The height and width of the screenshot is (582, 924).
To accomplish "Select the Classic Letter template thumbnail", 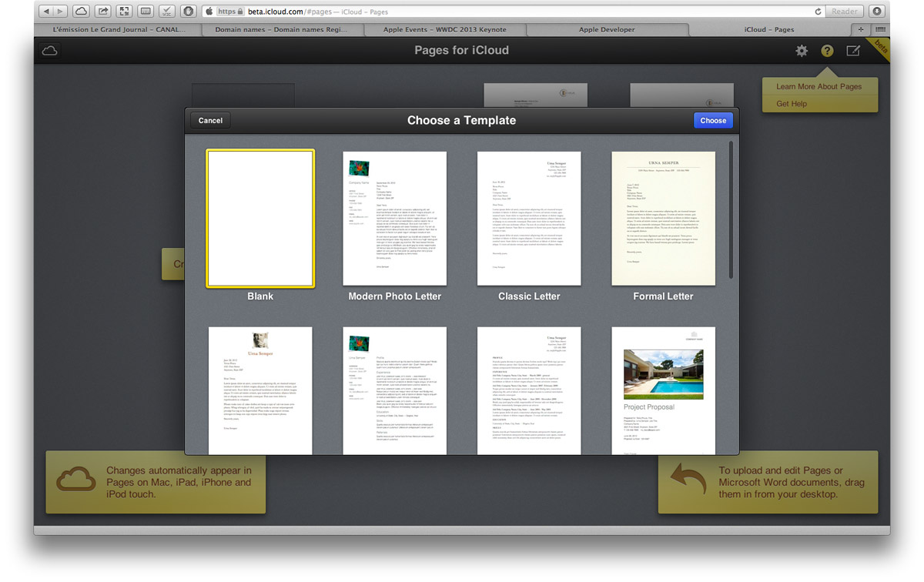I will (529, 218).
